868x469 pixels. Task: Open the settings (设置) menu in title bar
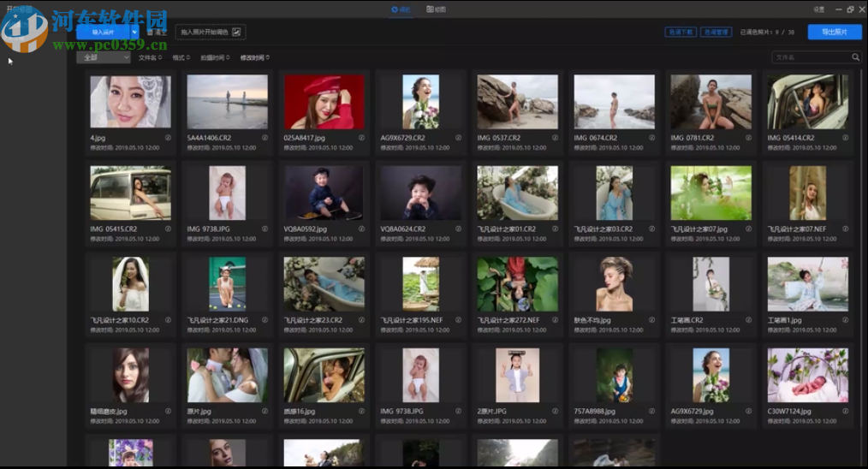[818, 9]
